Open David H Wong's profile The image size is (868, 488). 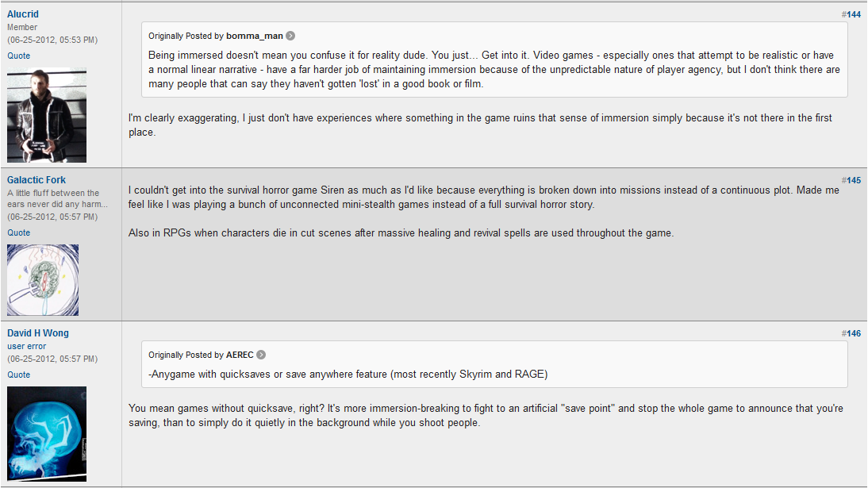(38, 333)
